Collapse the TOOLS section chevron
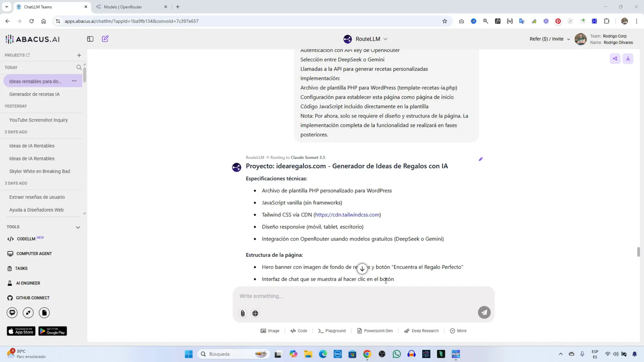 tap(78, 227)
